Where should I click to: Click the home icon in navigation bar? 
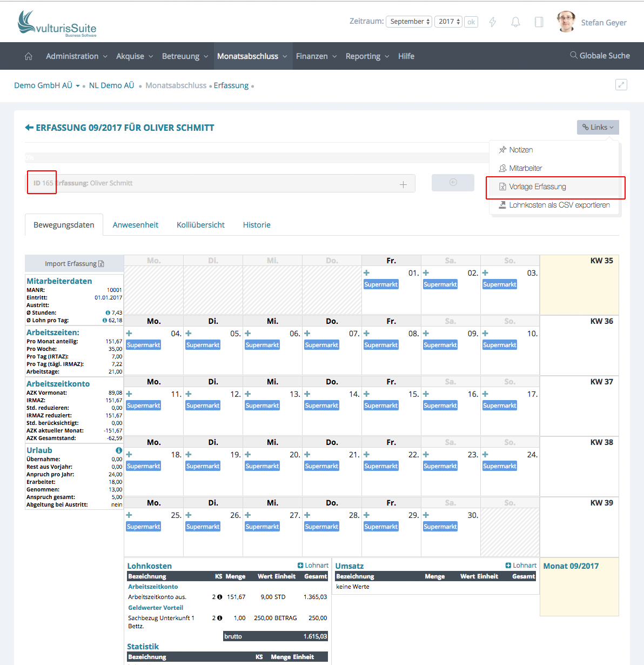click(x=29, y=56)
